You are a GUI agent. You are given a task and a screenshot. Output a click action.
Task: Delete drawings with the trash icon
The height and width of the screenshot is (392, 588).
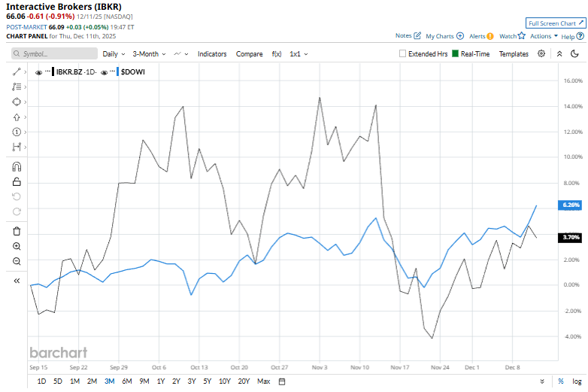pyautogui.click(x=17, y=231)
